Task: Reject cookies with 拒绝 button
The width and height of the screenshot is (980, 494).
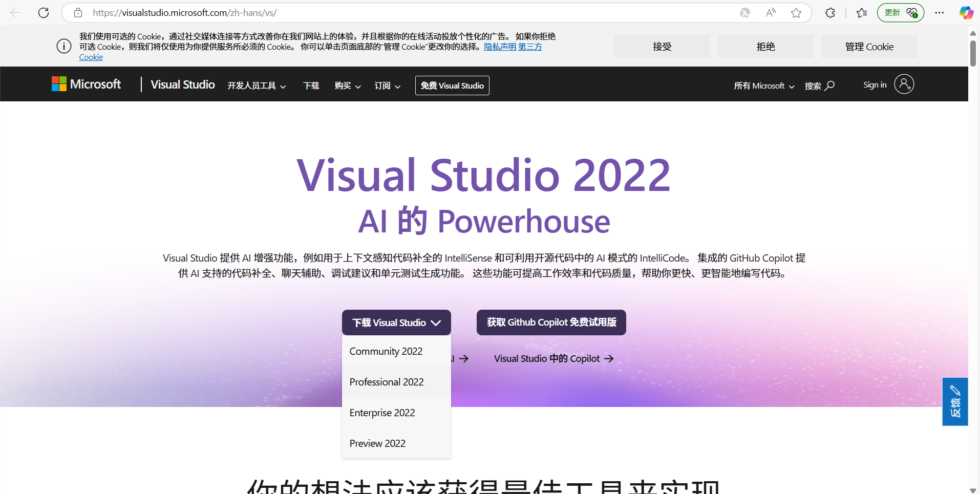Action: click(x=765, y=47)
